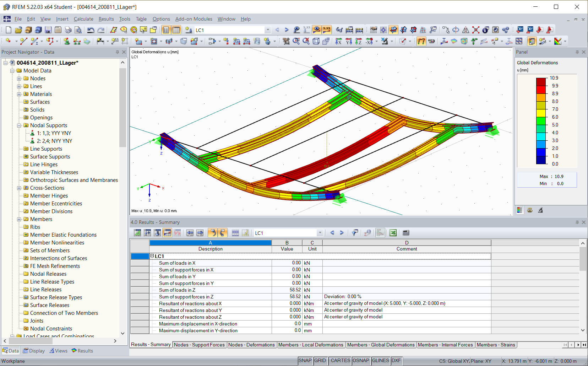The width and height of the screenshot is (588, 366).
Task: Select Surfaces in the navigator tree
Action: (40, 102)
